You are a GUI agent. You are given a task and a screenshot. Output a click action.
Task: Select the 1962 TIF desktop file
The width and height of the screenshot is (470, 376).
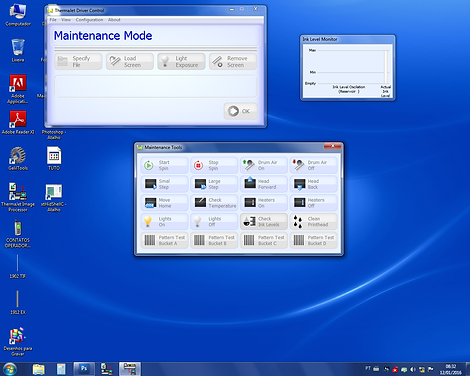coord(18,267)
